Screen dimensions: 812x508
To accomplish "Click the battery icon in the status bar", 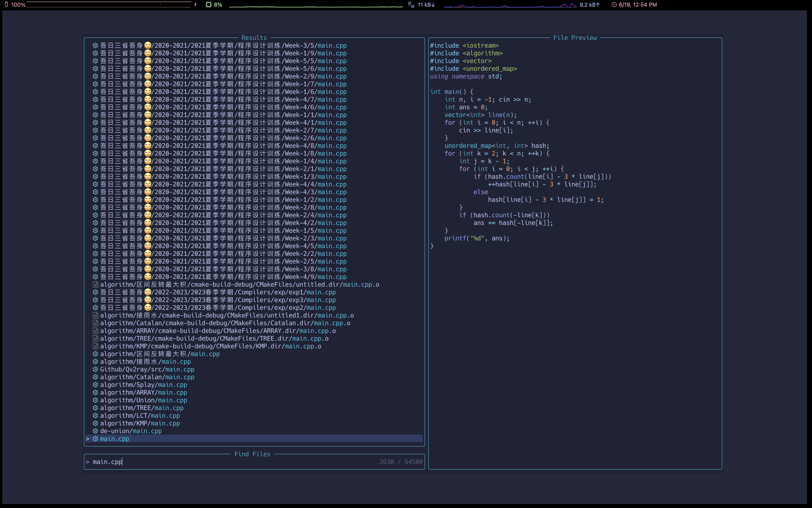I will 6,5.
